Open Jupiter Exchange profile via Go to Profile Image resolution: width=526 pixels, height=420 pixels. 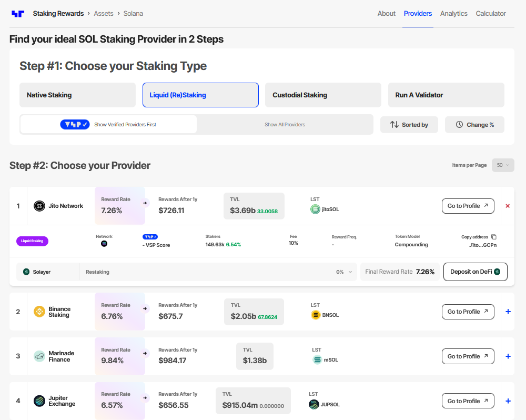point(468,401)
